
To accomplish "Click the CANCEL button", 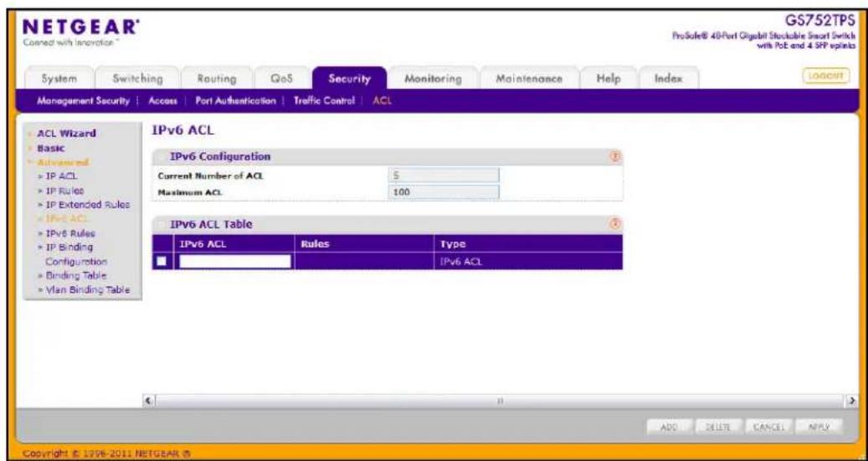I will (768, 428).
